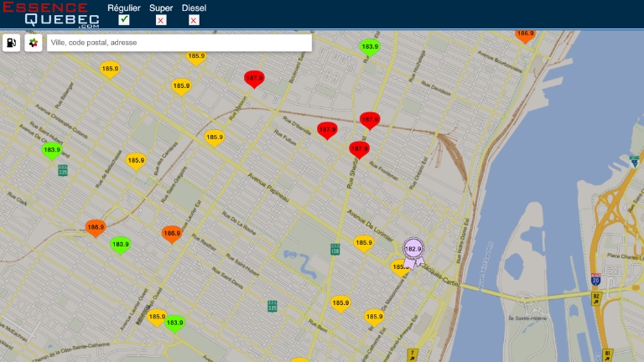Open the colorful flower settings icon
The image size is (644, 362).
(34, 43)
